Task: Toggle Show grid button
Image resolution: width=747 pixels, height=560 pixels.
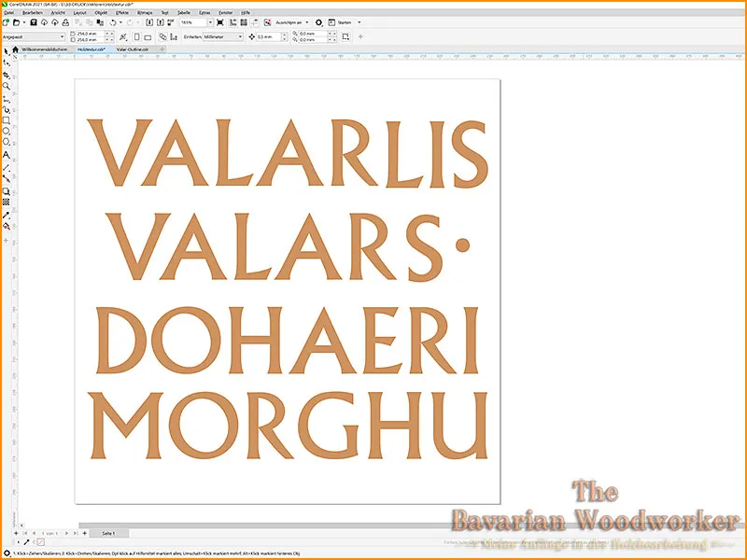Action: click(244, 22)
